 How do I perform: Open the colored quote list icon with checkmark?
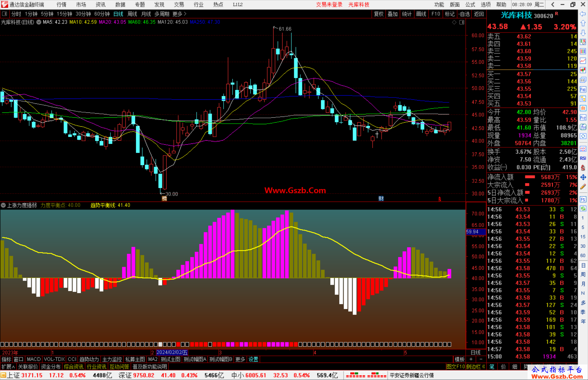[583, 42]
